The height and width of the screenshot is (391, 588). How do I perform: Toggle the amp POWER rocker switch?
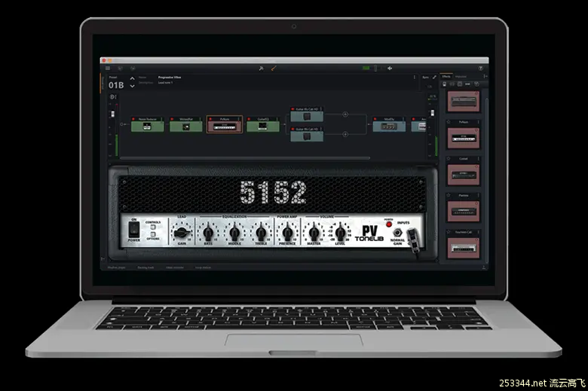134,229
